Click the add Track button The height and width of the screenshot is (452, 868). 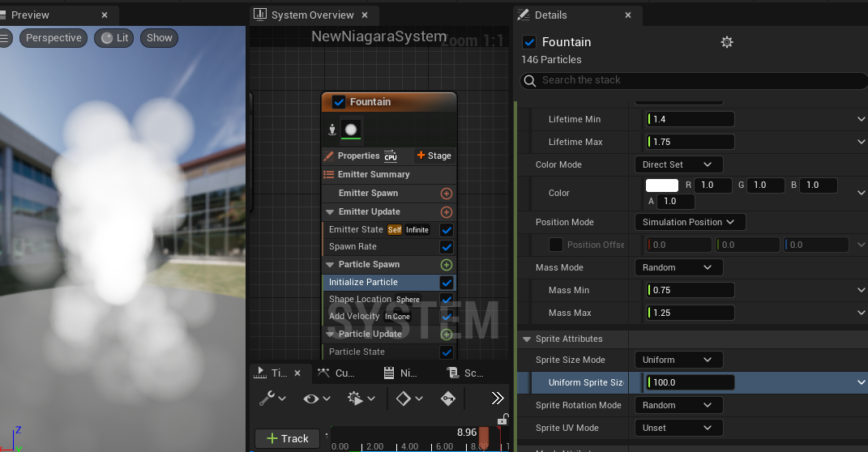tap(287, 439)
